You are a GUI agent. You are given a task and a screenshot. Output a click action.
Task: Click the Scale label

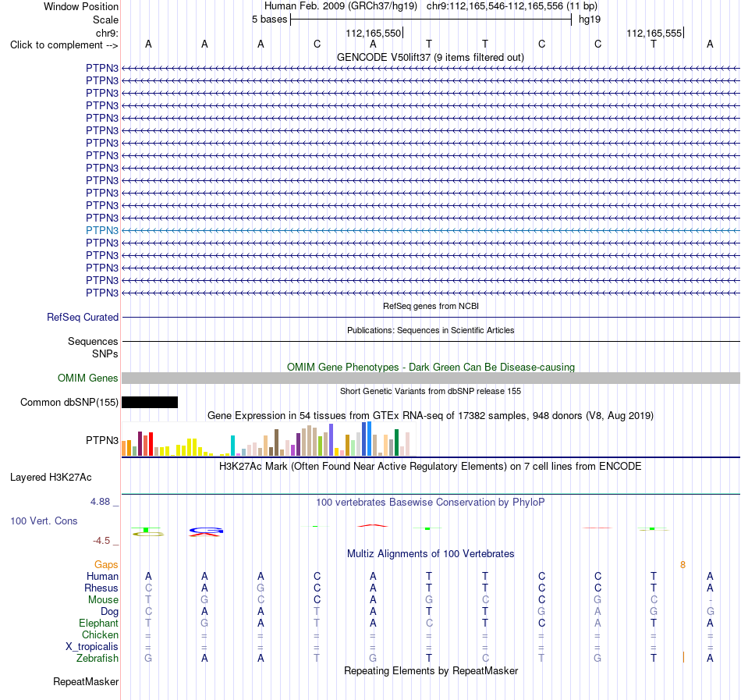coord(105,20)
